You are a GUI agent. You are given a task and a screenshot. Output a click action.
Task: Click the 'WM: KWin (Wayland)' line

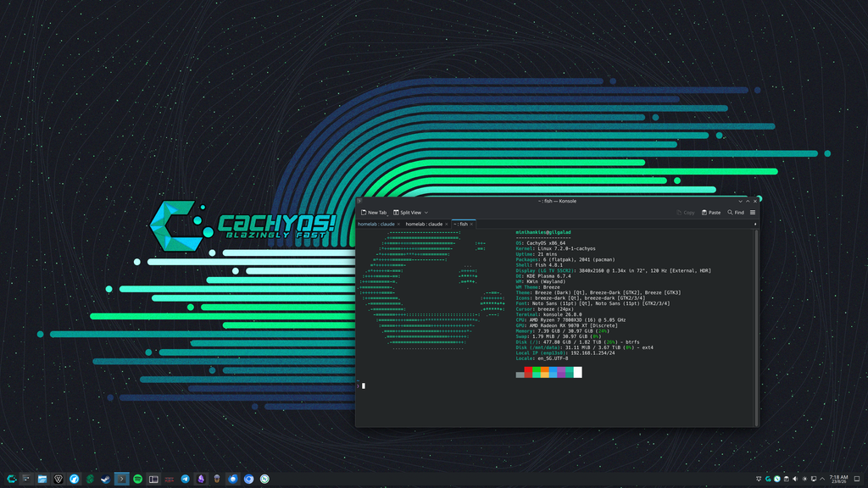[539, 281]
